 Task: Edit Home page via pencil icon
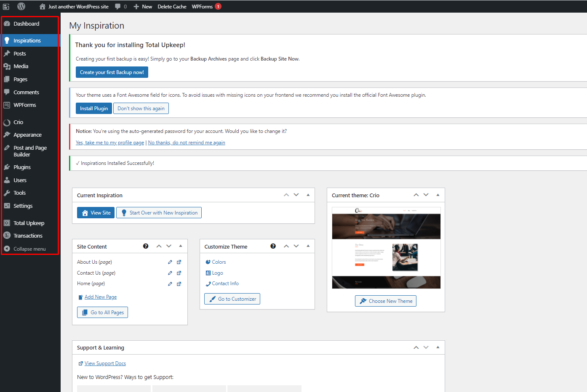coord(170,284)
